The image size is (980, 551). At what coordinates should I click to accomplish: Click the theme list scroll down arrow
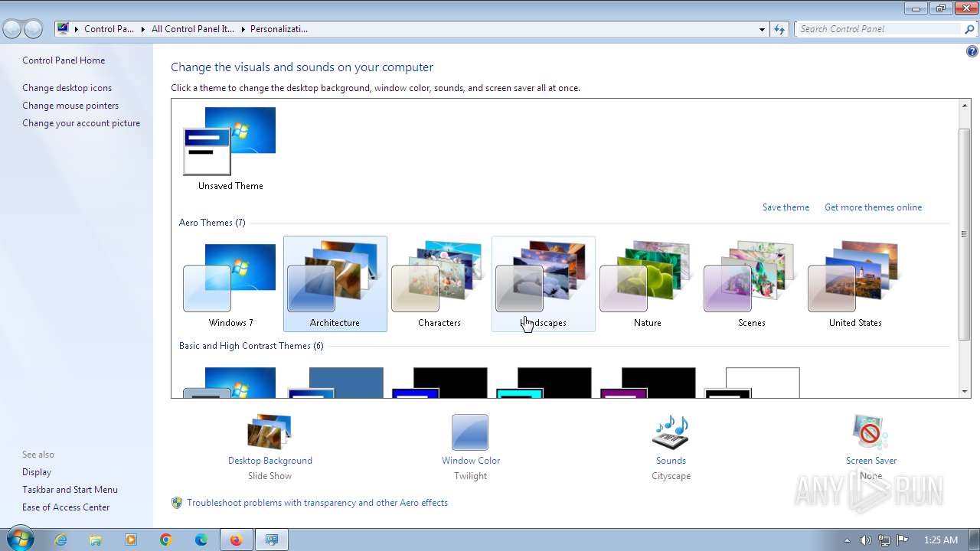pyautogui.click(x=965, y=391)
